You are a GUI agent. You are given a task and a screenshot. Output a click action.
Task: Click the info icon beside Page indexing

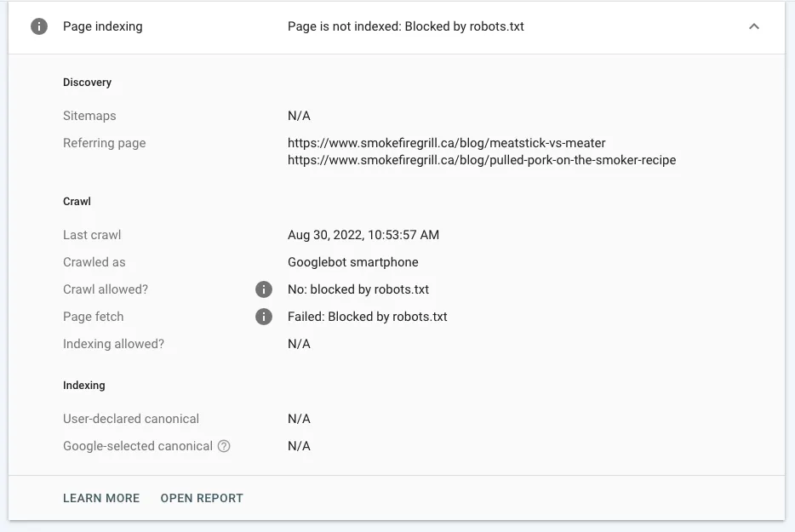coord(39,26)
